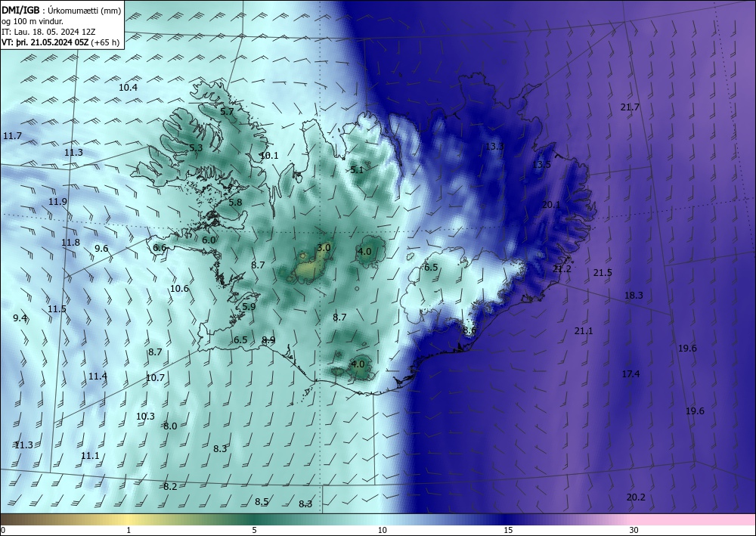Click the map value 10.4
The height and width of the screenshot is (536, 756).
pos(129,88)
